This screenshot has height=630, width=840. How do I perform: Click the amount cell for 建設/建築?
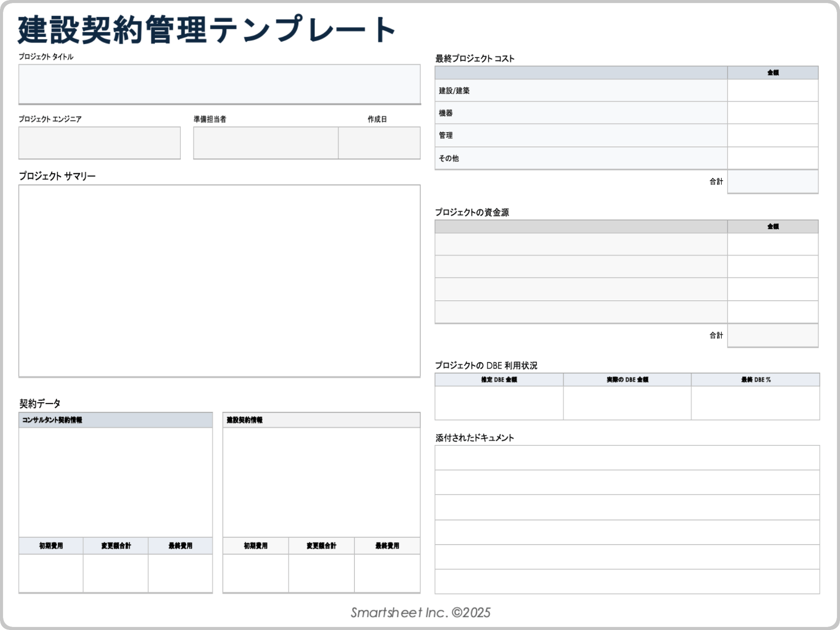[773, 91]
